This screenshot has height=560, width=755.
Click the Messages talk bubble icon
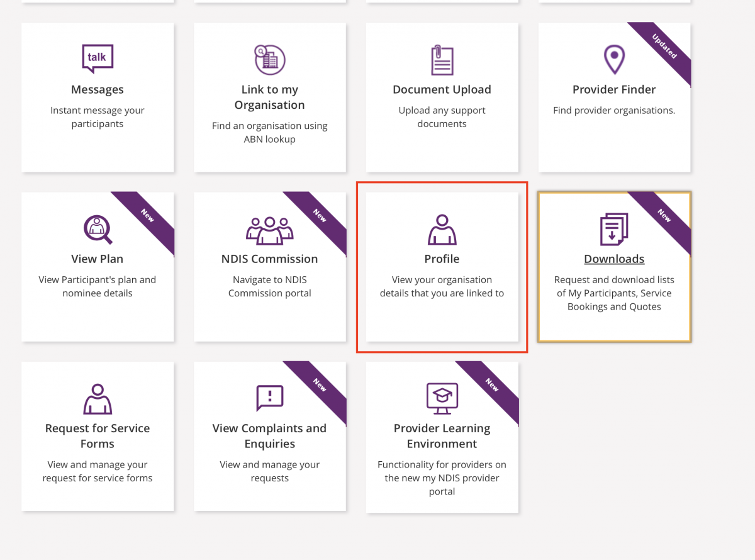(98, 59)
